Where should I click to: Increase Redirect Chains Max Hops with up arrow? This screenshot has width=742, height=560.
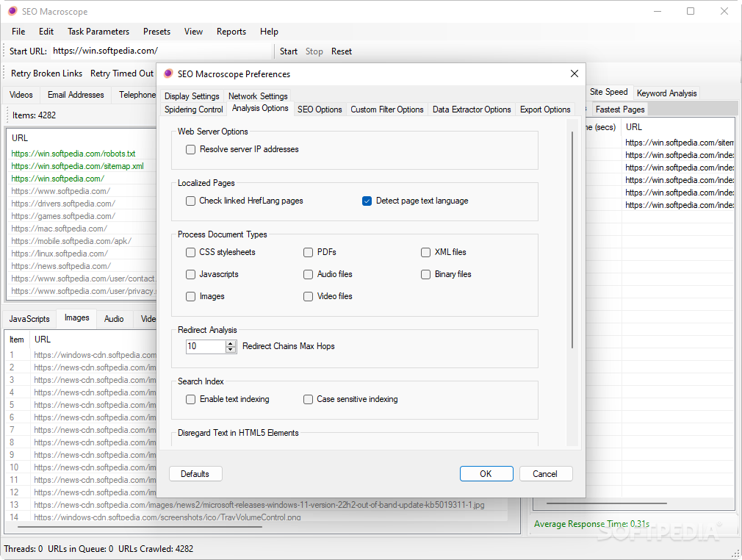click(231, 343)
